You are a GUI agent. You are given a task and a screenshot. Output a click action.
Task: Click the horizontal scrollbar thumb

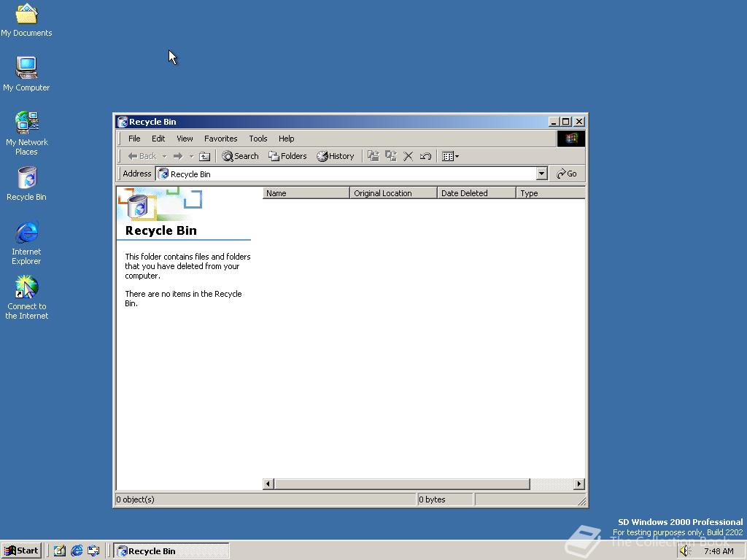tap(402, 484)
